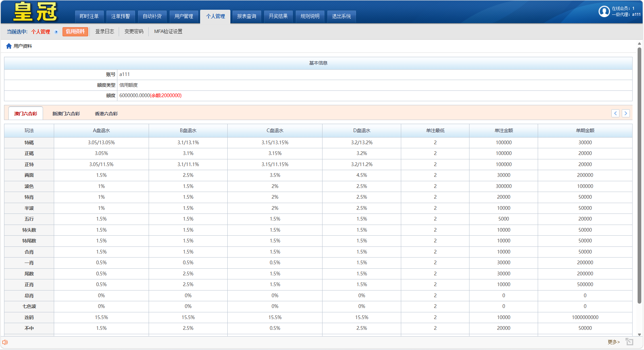Click the scrollbar up arrow
644x350 pixels.
639,44
